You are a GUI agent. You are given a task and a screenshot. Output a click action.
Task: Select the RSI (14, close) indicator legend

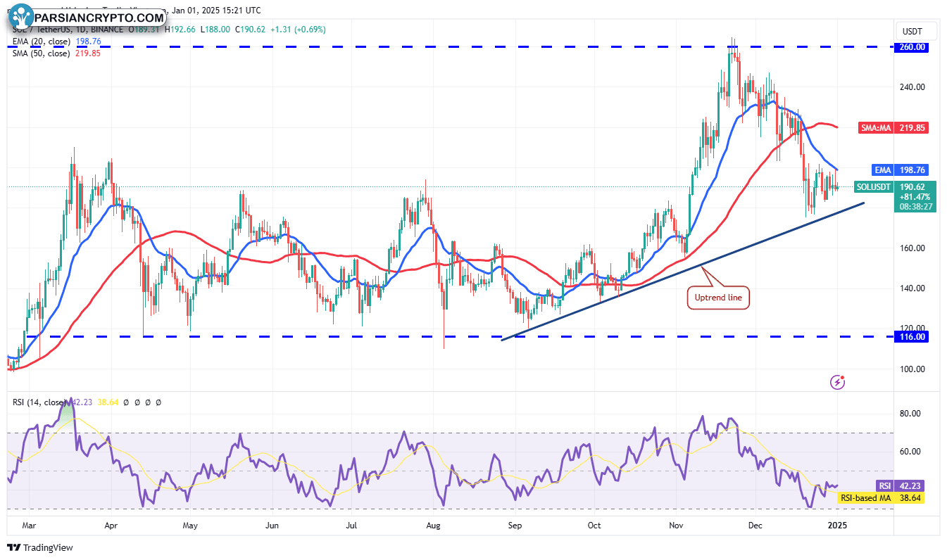click(x=38, y=402)
